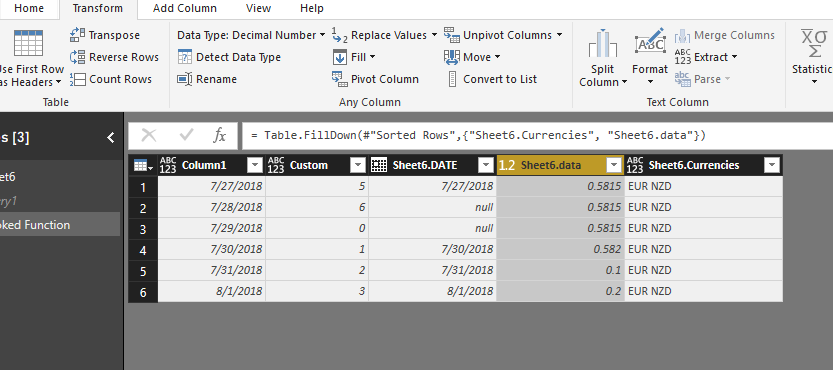Click Sheet6.data 1.2 decimal type icon
Viewport: 833px width, 370px height.
pos(507,165)
